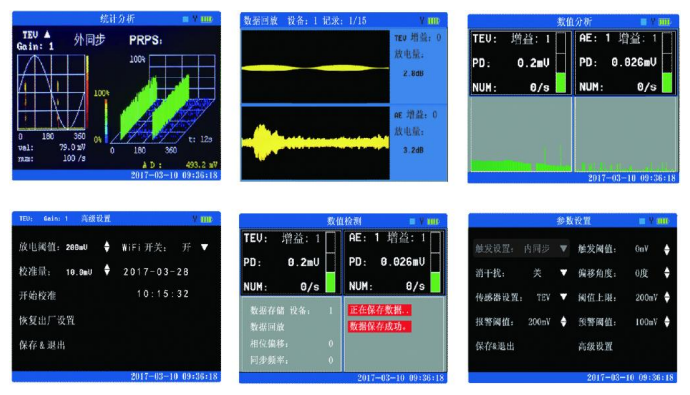Click the AE green level bar in 数值检测
This screenshot has width=690, height=395.
(x=435, y=282)
